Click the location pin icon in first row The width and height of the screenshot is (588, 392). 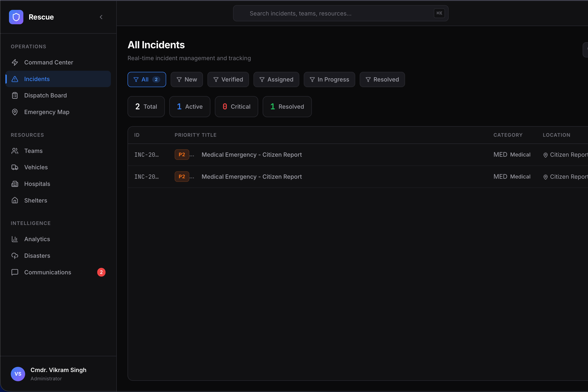(546, 155)
